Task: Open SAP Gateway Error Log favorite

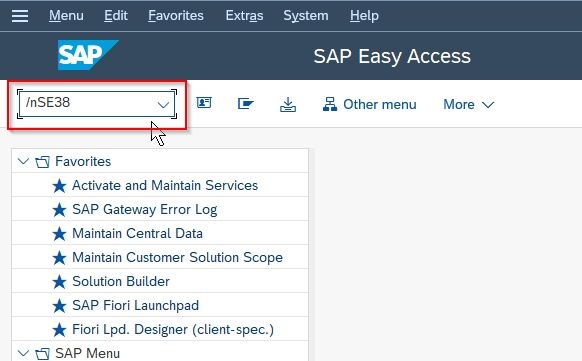Action: point(144,209)
